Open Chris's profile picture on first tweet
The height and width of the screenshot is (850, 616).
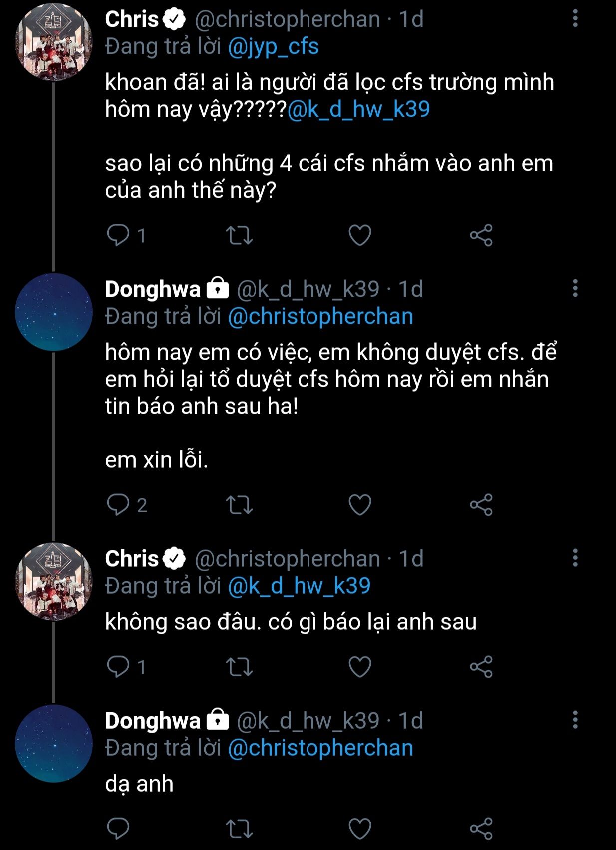click(x=54, y=42)
